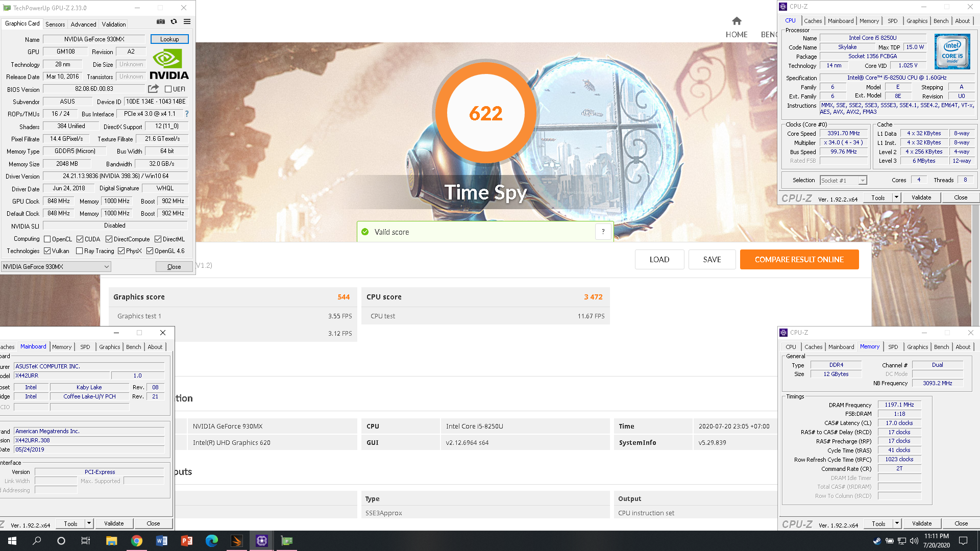
Task: Switch to Advanced tab in GPU-Z
Action: [x=83, y=24]
